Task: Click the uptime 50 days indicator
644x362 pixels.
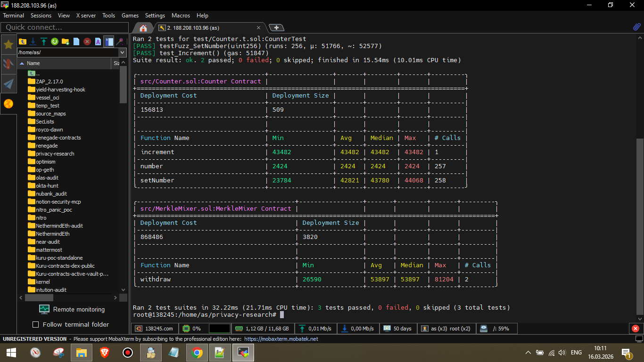Action: tap(398, 329)
